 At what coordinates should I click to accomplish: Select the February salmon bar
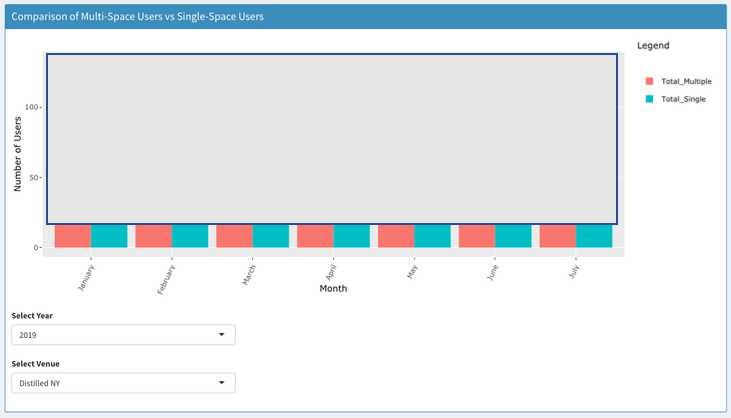coord(153,236)
